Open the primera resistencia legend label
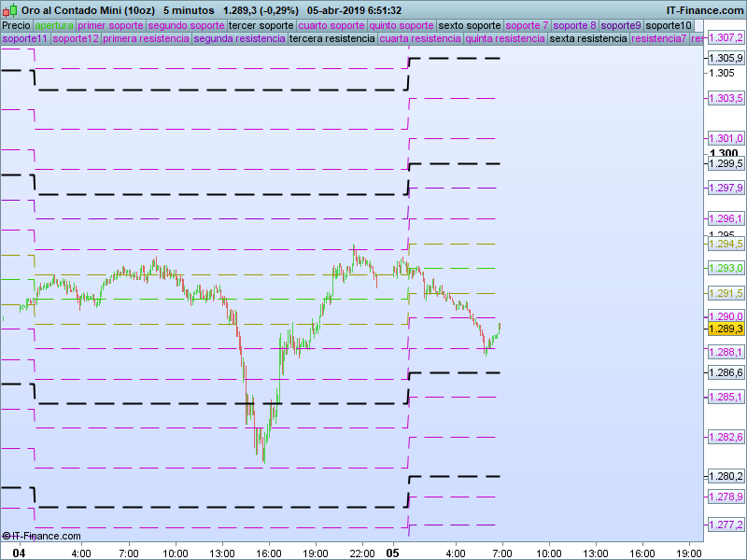This screenshot has height=560, width=747. click(146, 38)
